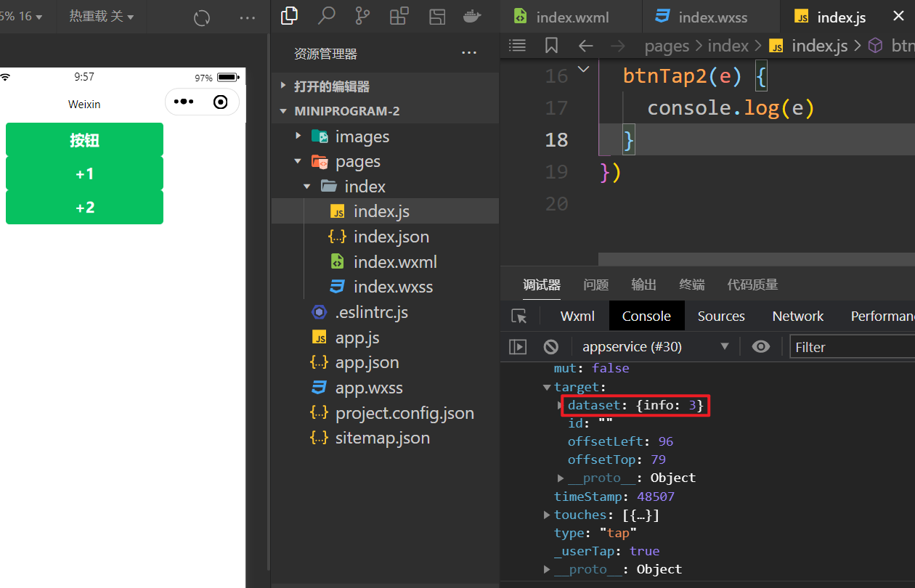This screenshot has width=915, height=588.
Task: Open the 热重载 关 dropdown
Action: pyautogui.click(x=102, y=16)
